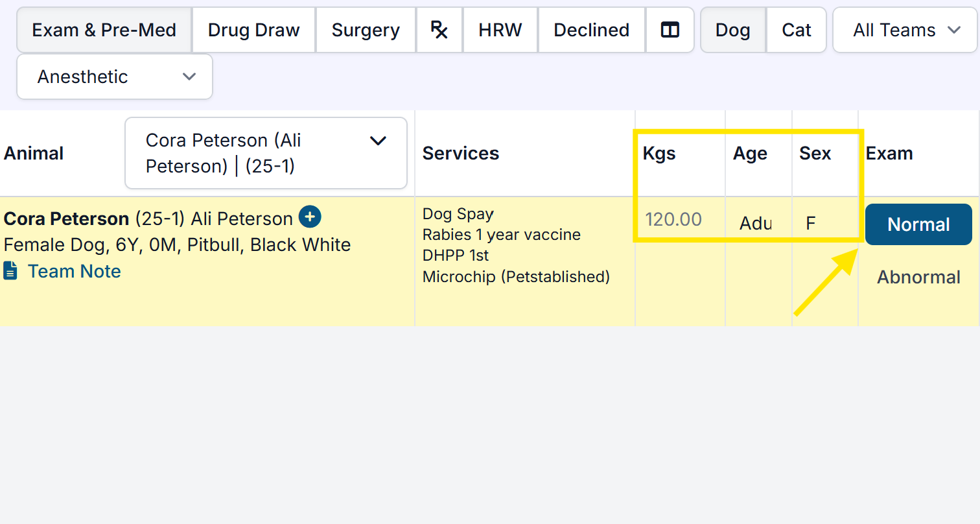
Task: Go to the HRW tab
Action: [500, 30]
